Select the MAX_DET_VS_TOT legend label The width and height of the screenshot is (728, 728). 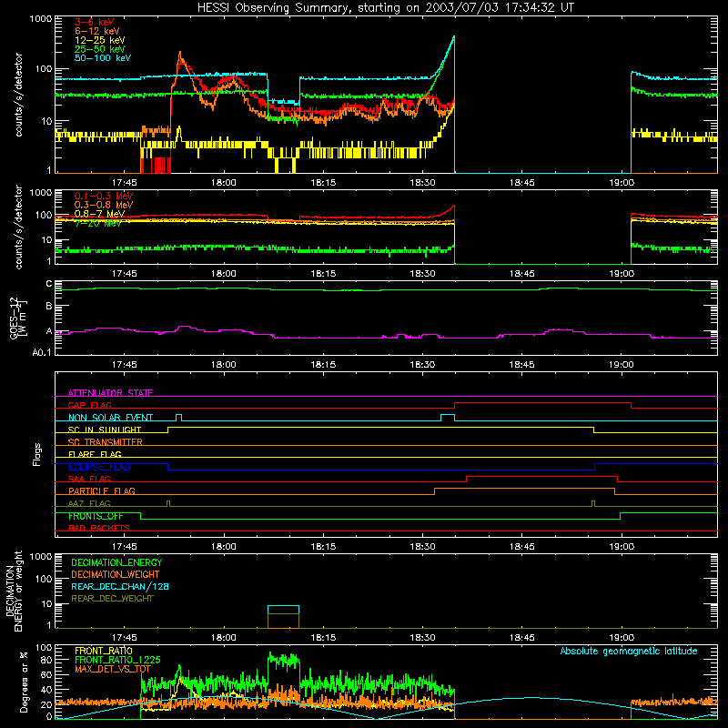click(x=113, y=669)
